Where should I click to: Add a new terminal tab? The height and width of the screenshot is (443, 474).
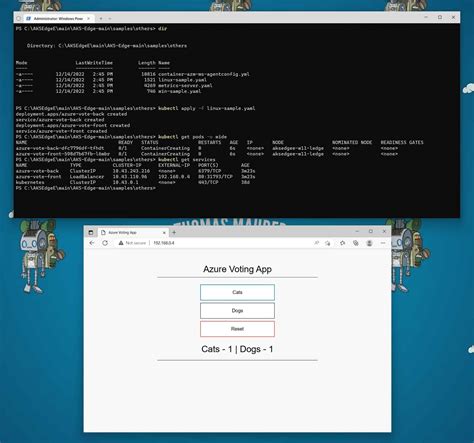[101, 19]
